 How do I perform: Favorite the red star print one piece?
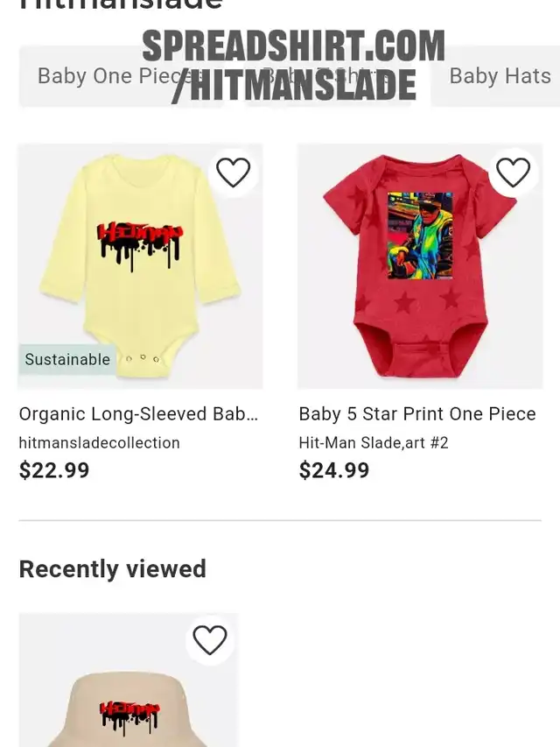(513, 172)
